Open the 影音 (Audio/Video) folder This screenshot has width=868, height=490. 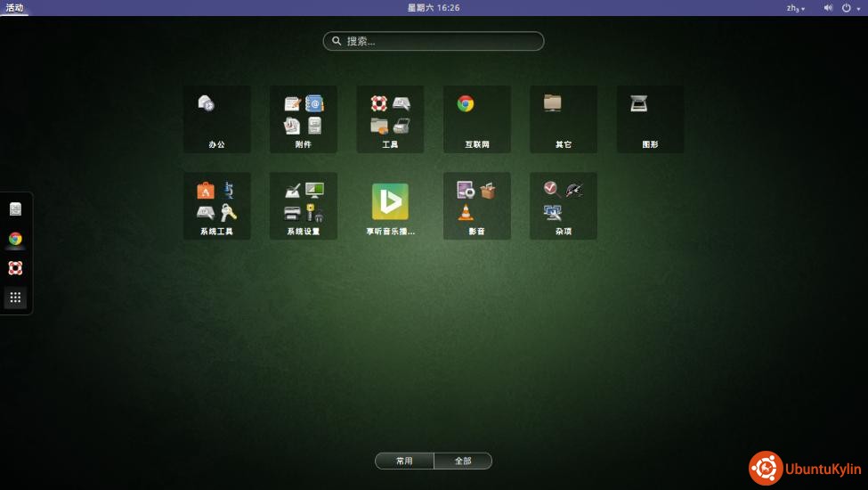coord(476,205)
